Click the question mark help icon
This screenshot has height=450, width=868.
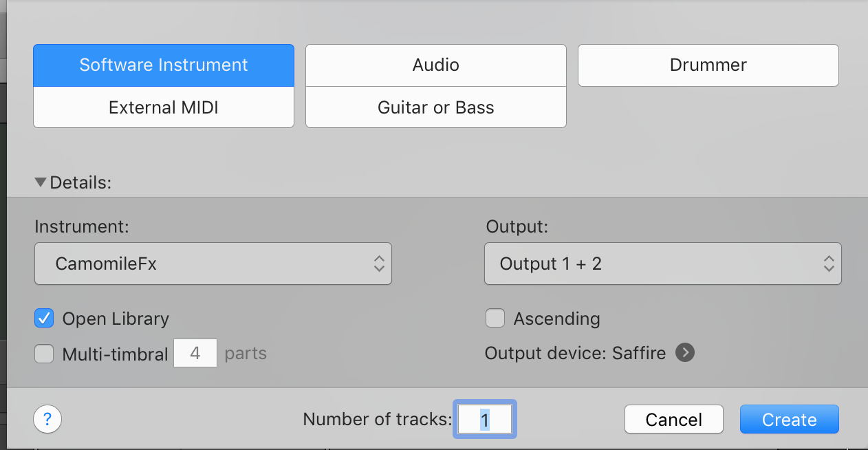point(47,419)
